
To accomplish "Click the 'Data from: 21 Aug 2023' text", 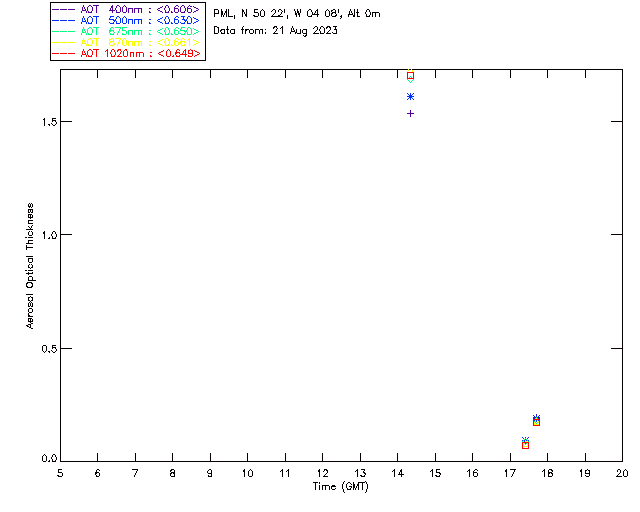I will tap(276, 31).
